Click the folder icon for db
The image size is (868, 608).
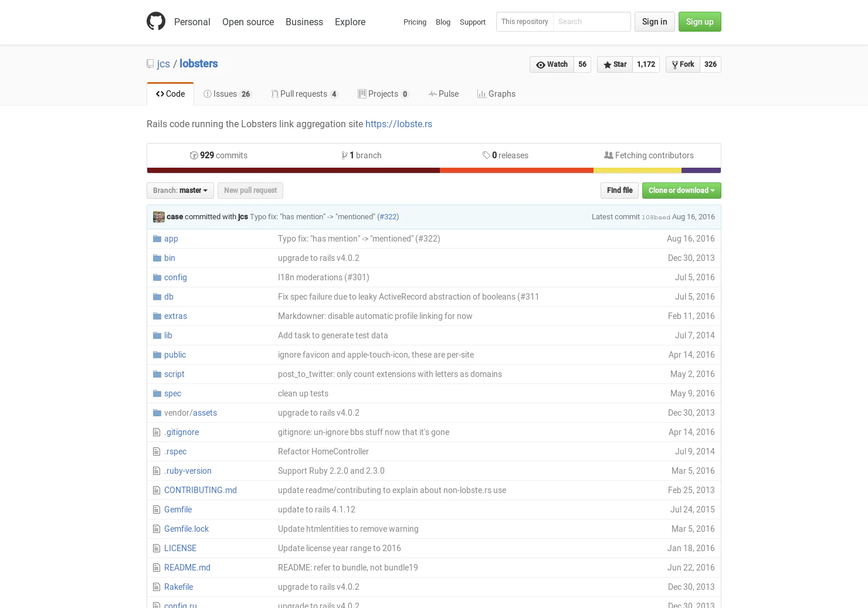tap(157, 297)
